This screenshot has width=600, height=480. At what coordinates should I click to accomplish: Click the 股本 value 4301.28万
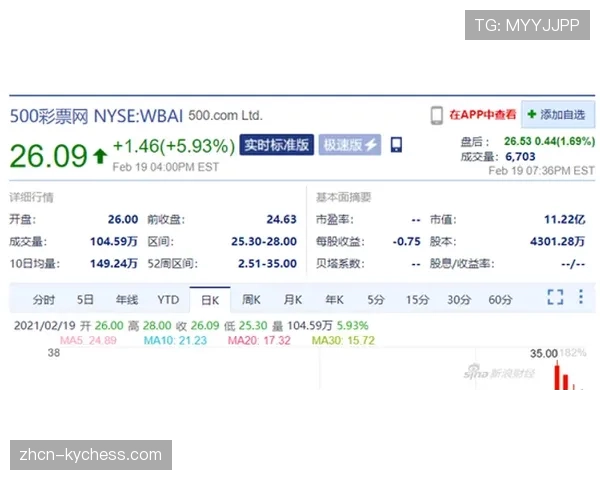(x=558, y=242)
